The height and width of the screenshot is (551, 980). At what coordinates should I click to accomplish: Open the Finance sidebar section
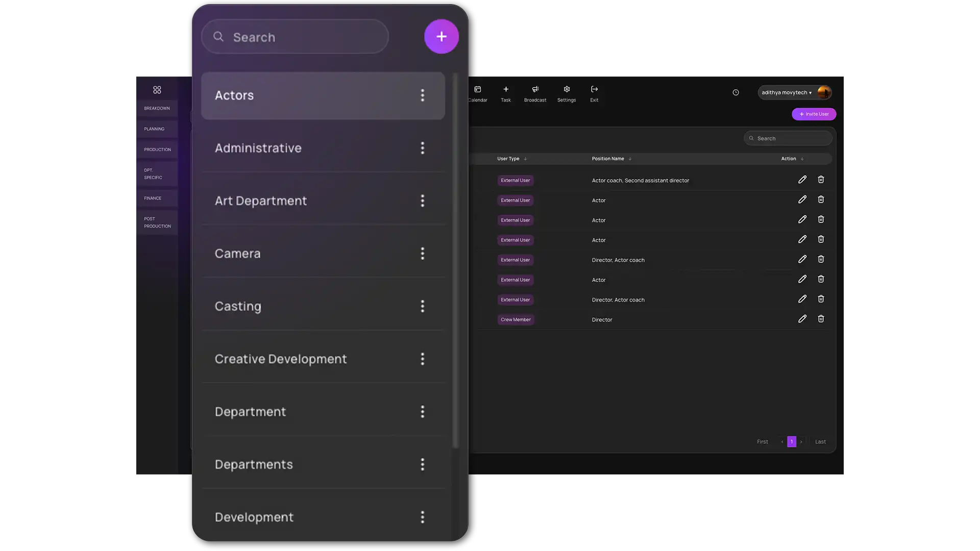[157, 198]
